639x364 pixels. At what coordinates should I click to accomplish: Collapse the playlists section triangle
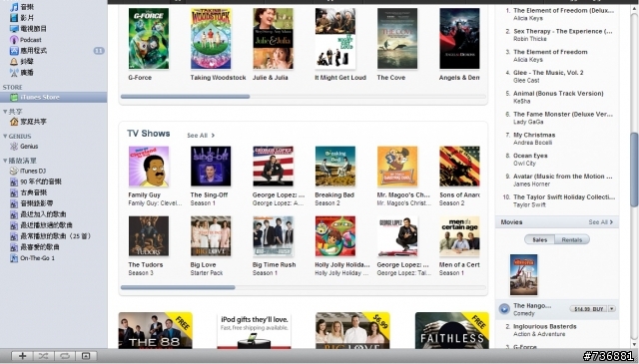pyautogui.click(x=5, y=161)
